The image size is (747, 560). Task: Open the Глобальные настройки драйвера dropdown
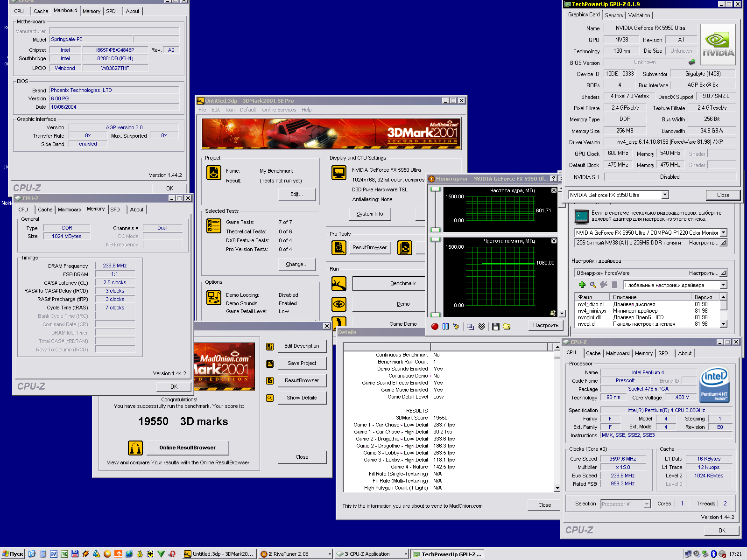[x=723, y=285]
